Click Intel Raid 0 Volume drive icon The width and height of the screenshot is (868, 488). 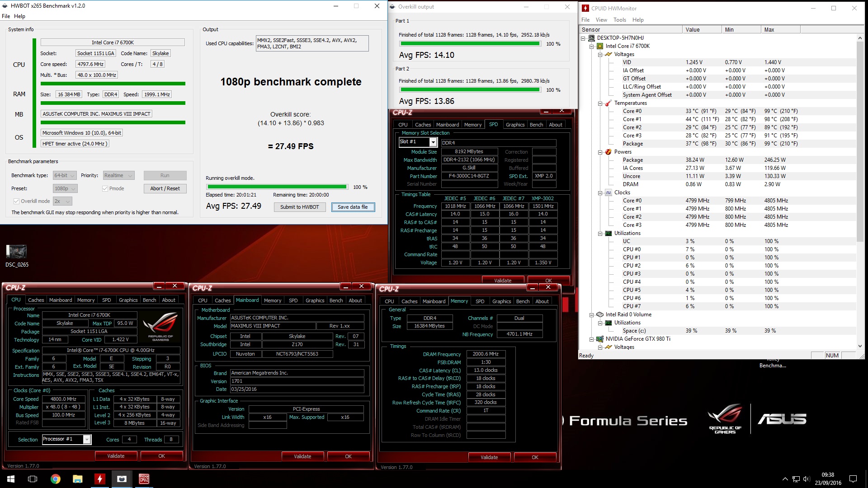(600, 314)
